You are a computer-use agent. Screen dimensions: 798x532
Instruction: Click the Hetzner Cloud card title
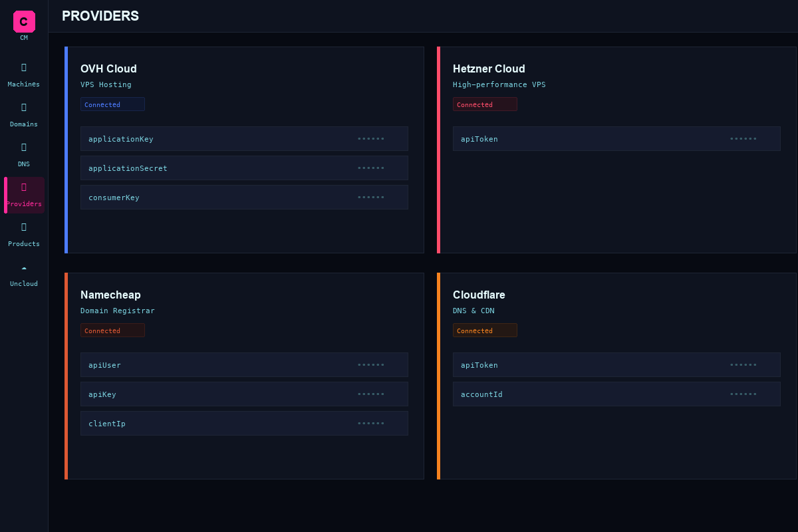(x=489, y=68)
